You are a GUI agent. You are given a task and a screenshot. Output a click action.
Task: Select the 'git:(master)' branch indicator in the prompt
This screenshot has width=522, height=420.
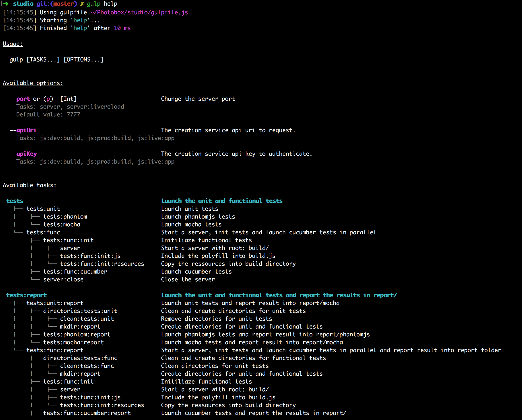tap(57, 4)
